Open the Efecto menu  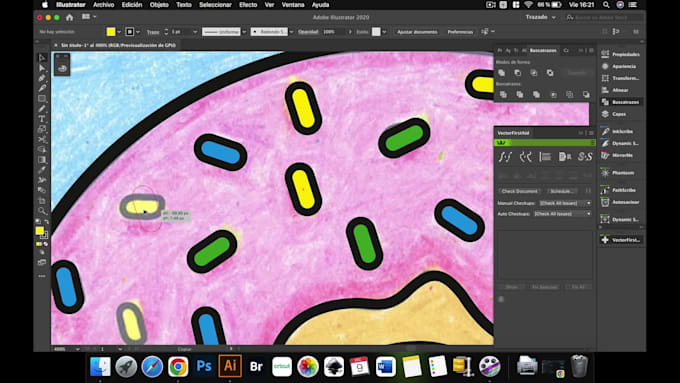pos(248,5)
